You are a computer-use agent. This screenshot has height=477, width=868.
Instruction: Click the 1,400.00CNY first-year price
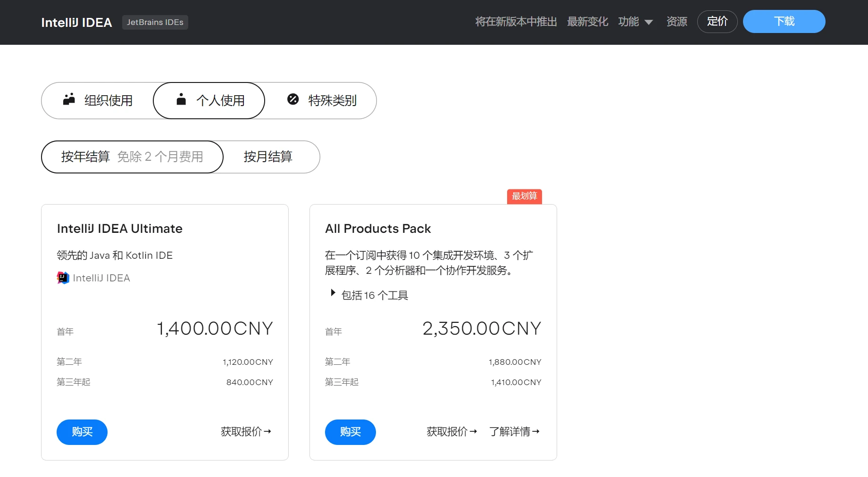coord(215,329)
